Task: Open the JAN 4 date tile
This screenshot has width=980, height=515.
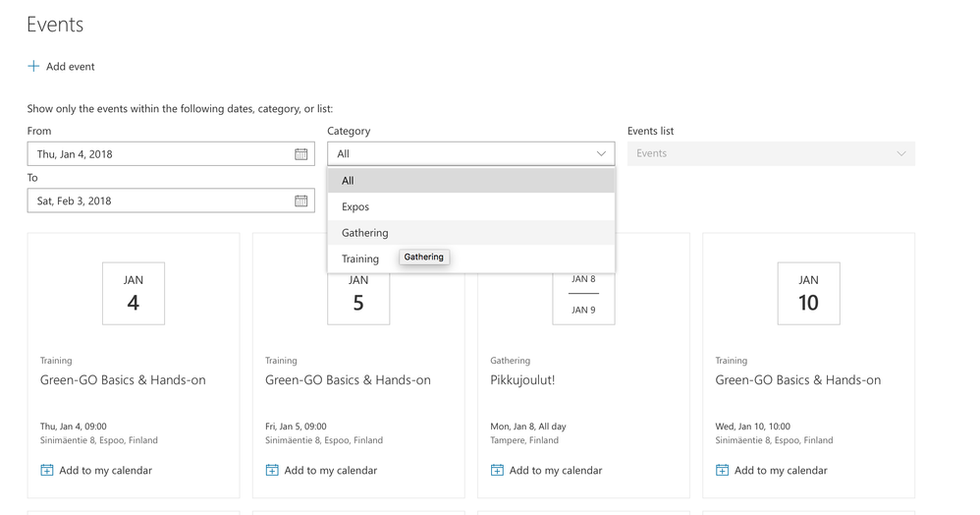Action: 134,293
